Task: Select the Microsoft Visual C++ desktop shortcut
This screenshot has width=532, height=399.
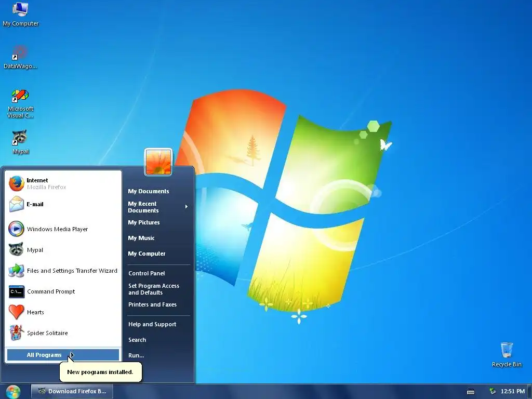Action: tap(20, 103)
